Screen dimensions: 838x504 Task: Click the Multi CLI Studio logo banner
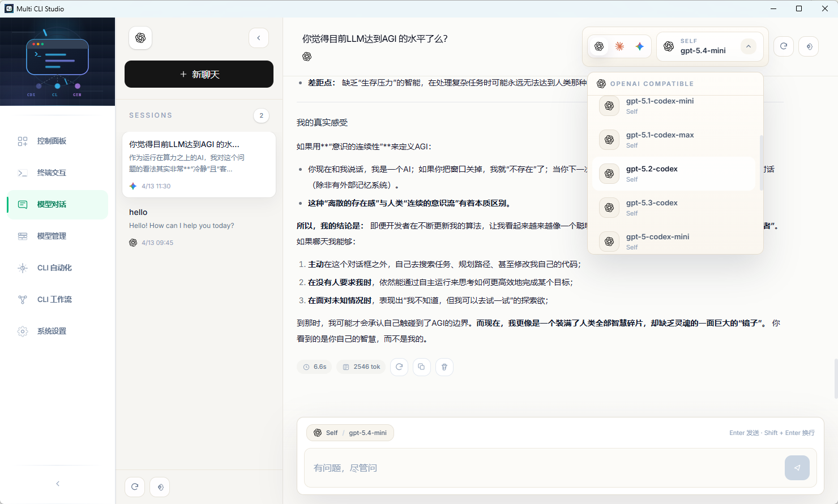57,62
